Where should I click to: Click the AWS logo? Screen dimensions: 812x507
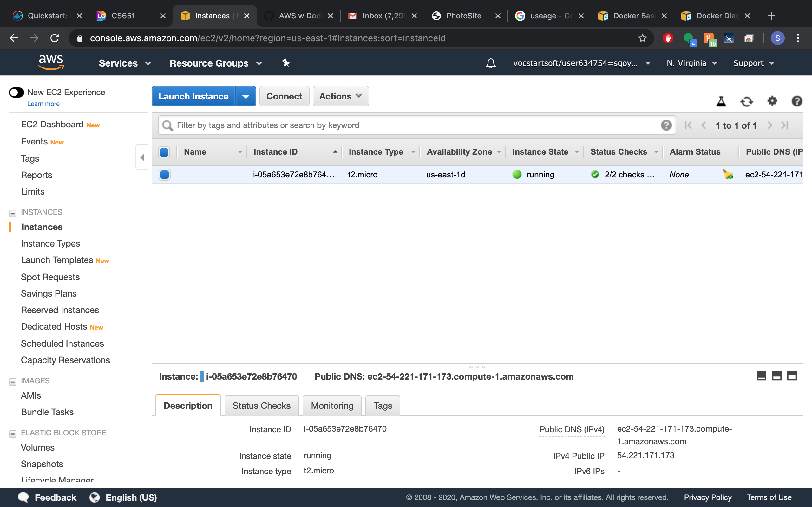[51, 62]
